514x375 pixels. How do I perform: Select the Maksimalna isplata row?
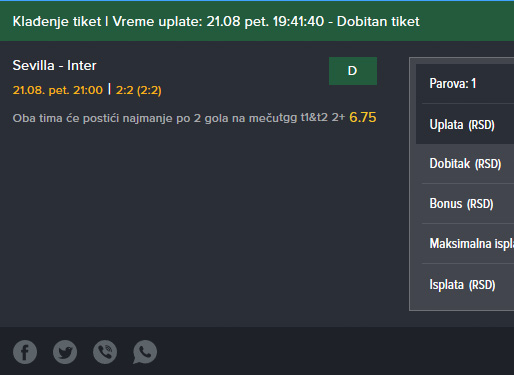(465, 244)
